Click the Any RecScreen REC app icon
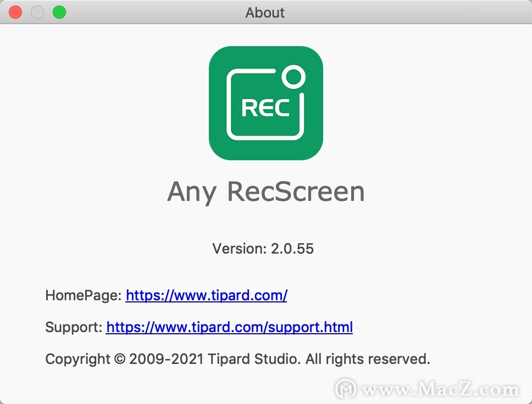532x404 pixels. tap(265, 103)
